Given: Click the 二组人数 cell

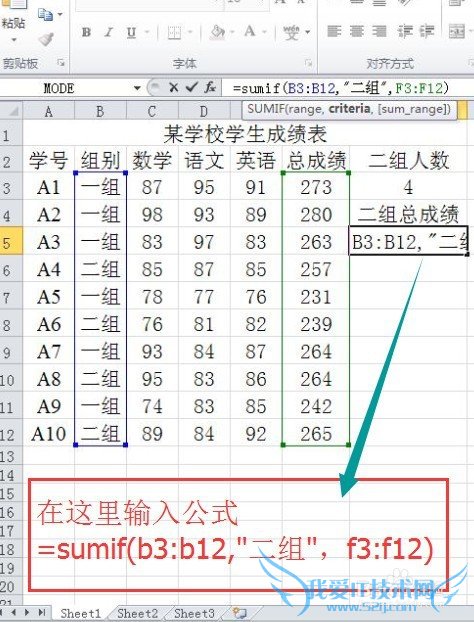Looking at the screenshot, I should tap(409, 161).
